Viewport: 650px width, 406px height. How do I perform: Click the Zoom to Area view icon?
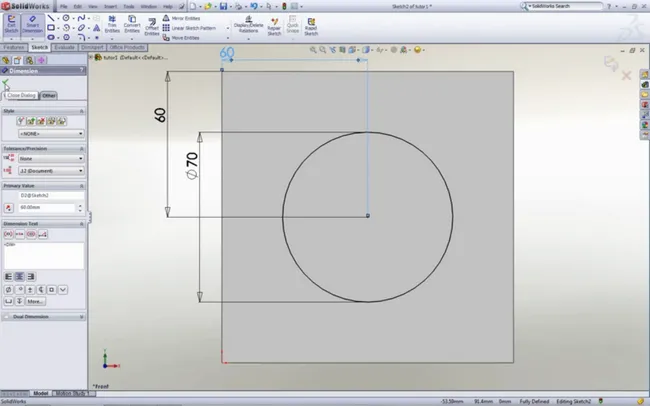click(323, 50)
